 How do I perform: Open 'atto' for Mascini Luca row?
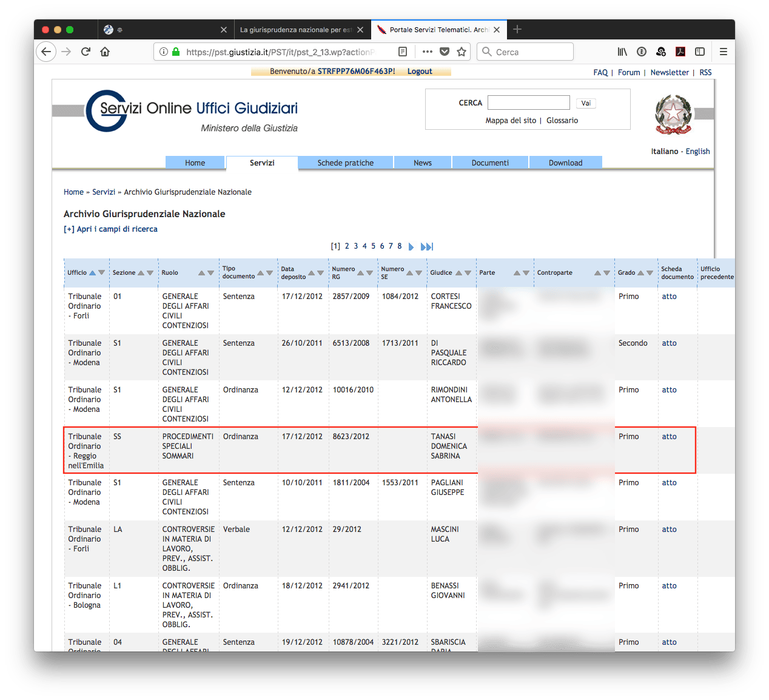pyautogui.click(x=669, y=530)
